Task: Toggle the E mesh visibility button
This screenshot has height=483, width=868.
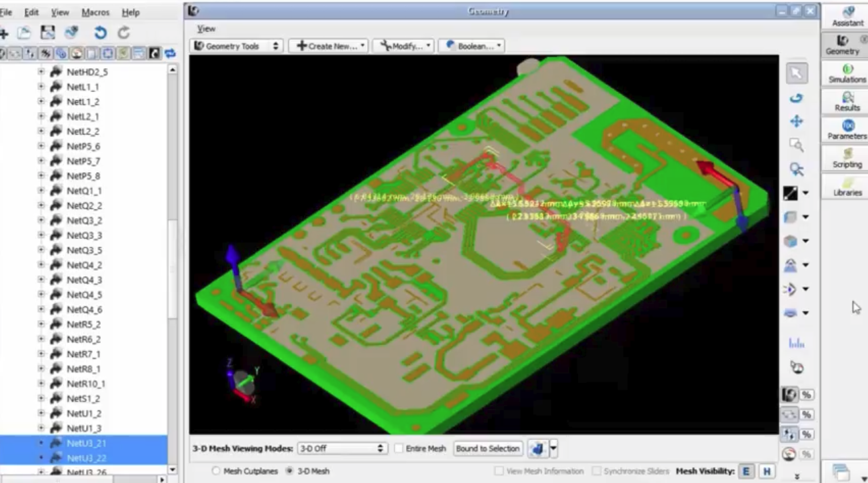Action: (746, 472)
